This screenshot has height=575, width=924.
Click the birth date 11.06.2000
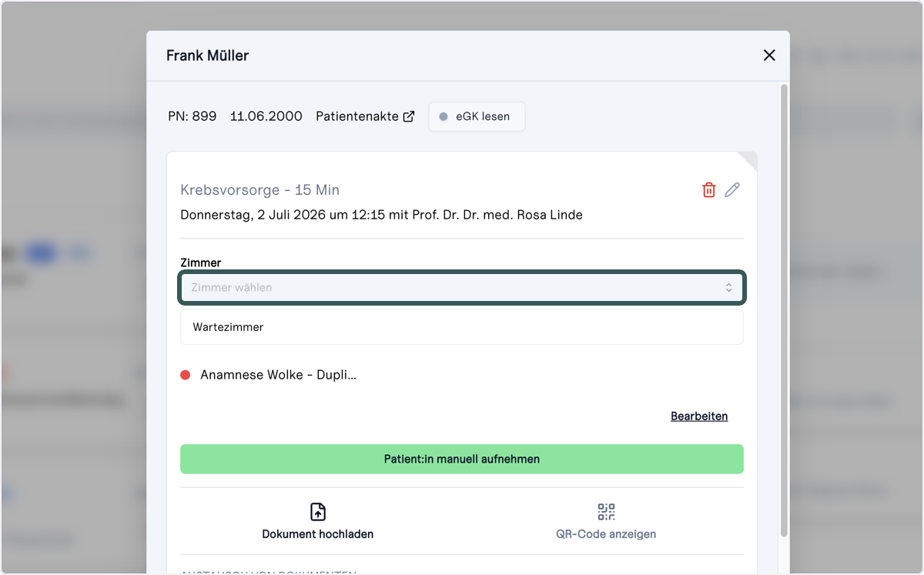coord(266,116)
